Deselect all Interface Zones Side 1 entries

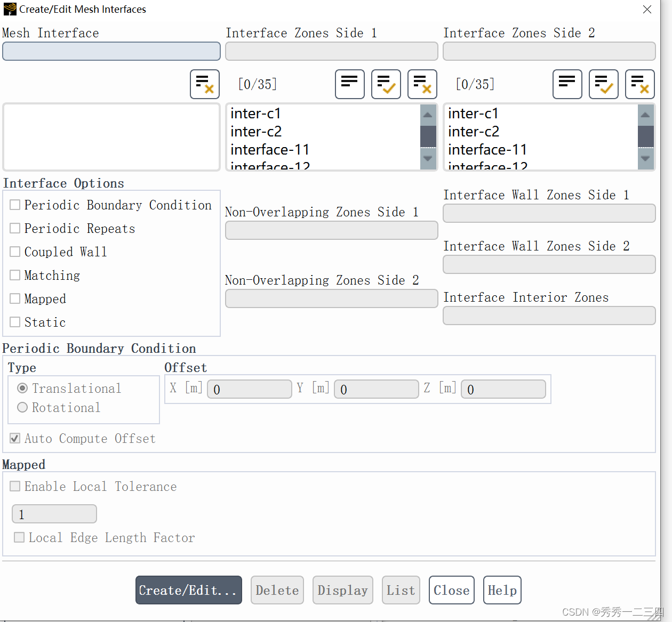point(422,84)
